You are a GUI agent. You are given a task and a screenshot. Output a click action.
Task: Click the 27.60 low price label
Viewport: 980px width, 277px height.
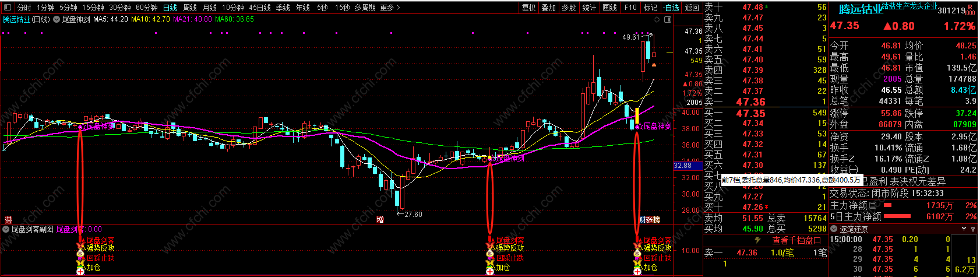pos(413,215)
